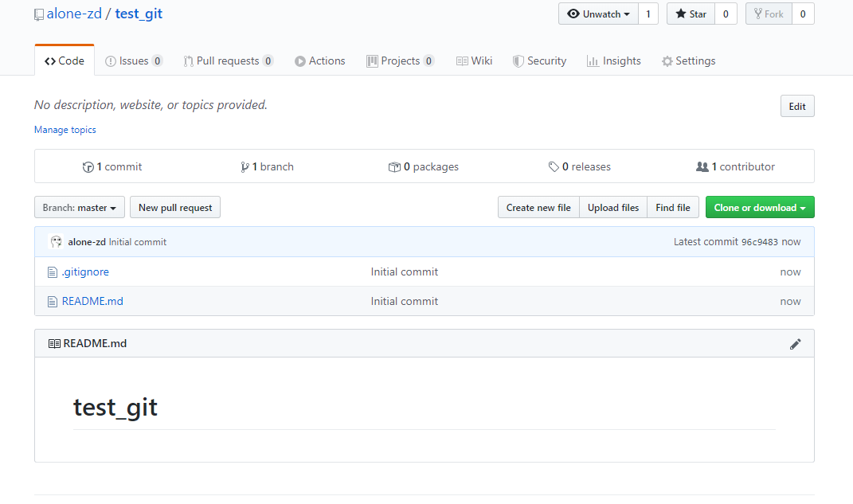
Task: Open the Projects tab
Action: point(401,61)
